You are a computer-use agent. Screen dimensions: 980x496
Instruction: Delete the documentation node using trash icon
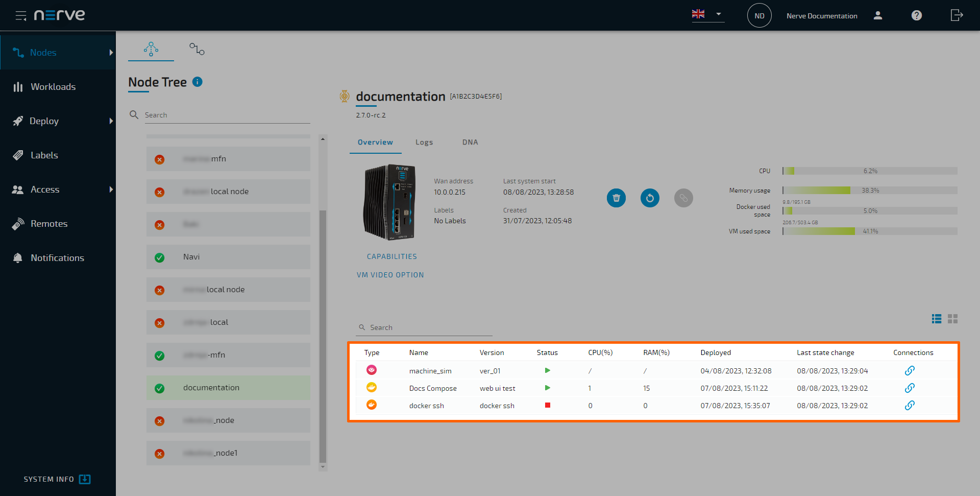coord(616,198)
